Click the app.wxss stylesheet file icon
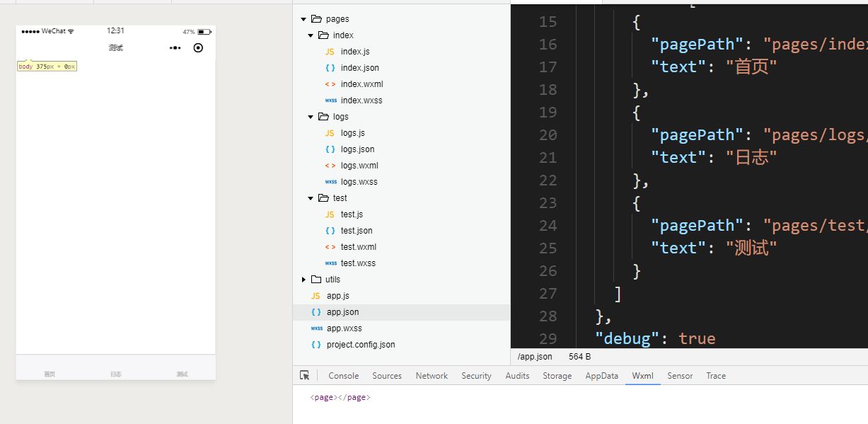 pos(316,328)
